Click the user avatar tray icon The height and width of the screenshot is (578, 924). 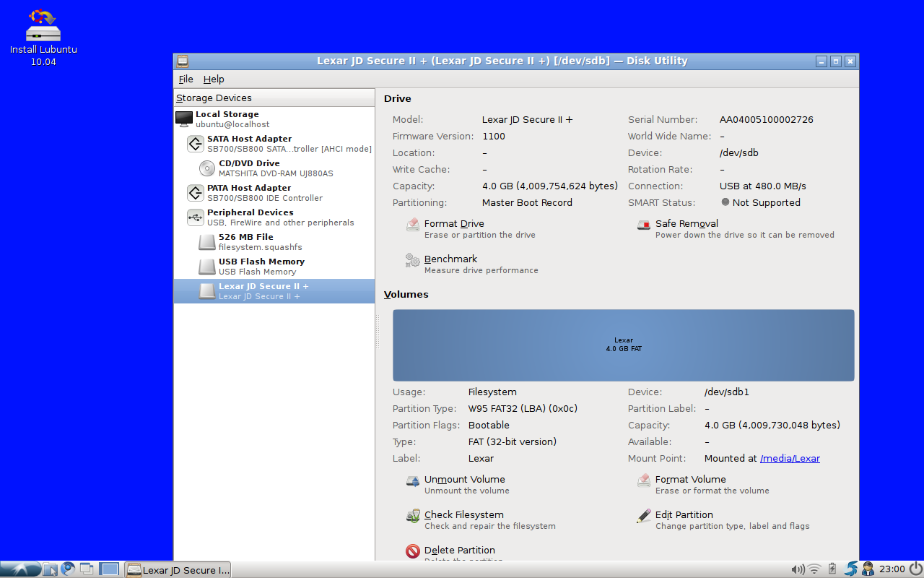click(x=868, y=569)
